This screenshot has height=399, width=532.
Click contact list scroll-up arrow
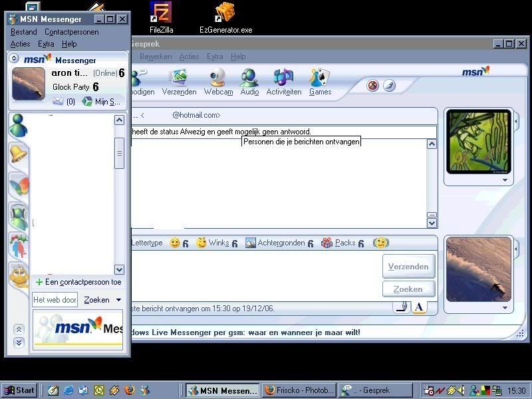(x=119, y=120)
